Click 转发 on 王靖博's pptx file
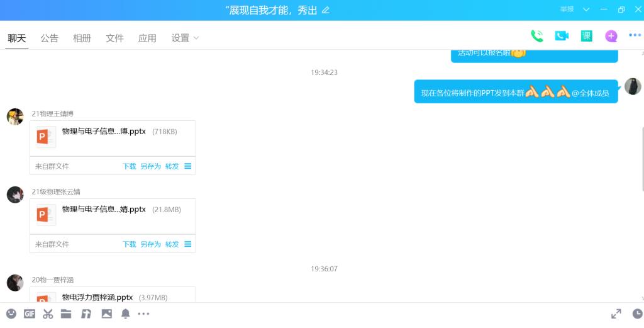The image size is (644, 328). (172, 166)
